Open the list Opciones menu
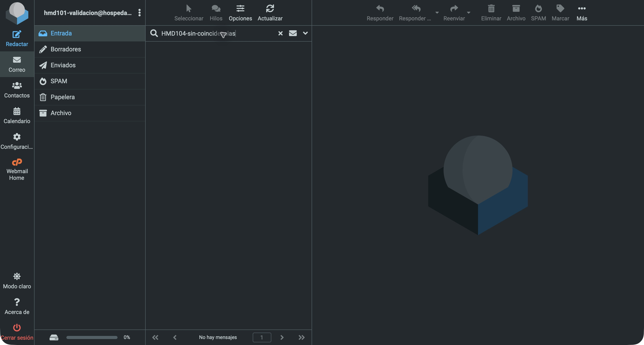Image resolution: width=644 pixels, height=345 pixels. pos(240,12)
